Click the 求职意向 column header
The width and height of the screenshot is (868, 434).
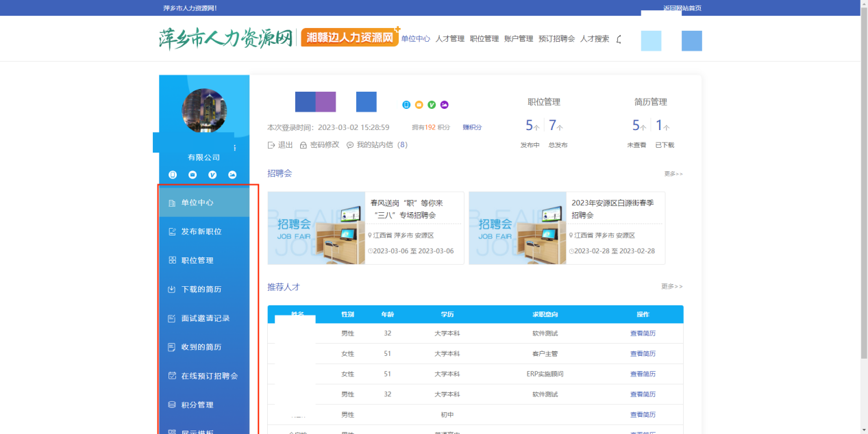(x=545, y=314)
